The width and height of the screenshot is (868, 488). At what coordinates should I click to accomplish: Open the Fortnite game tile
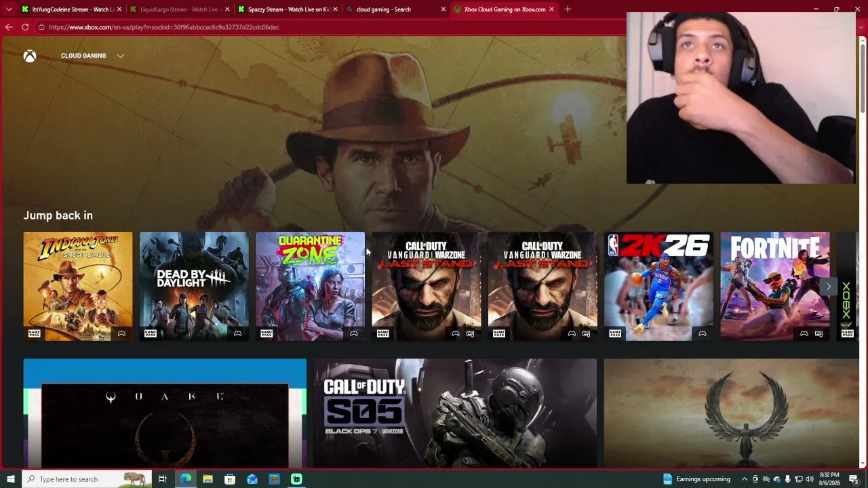coord(775,286)
